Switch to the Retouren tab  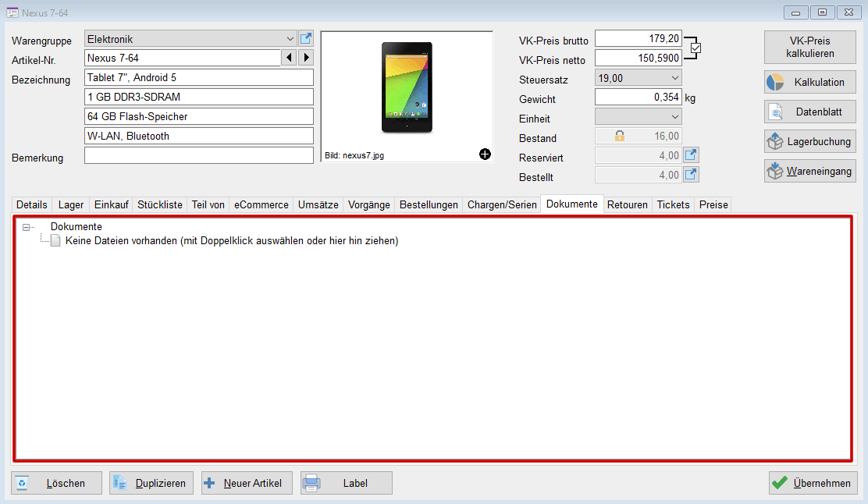[x=628, y=204]
